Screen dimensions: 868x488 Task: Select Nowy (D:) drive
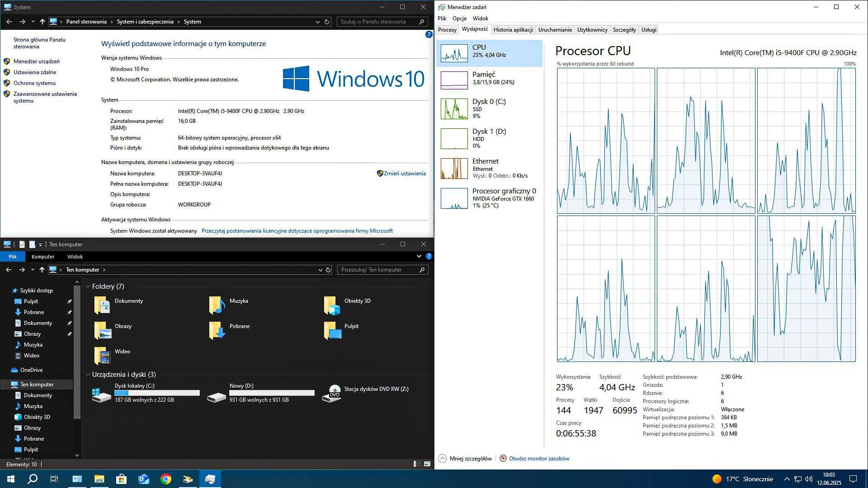coord(260,393)
